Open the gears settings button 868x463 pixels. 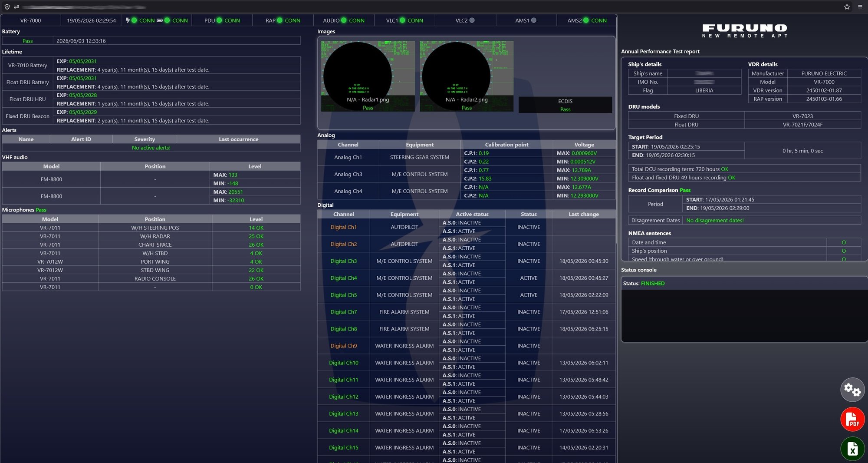tap(852, 390)
